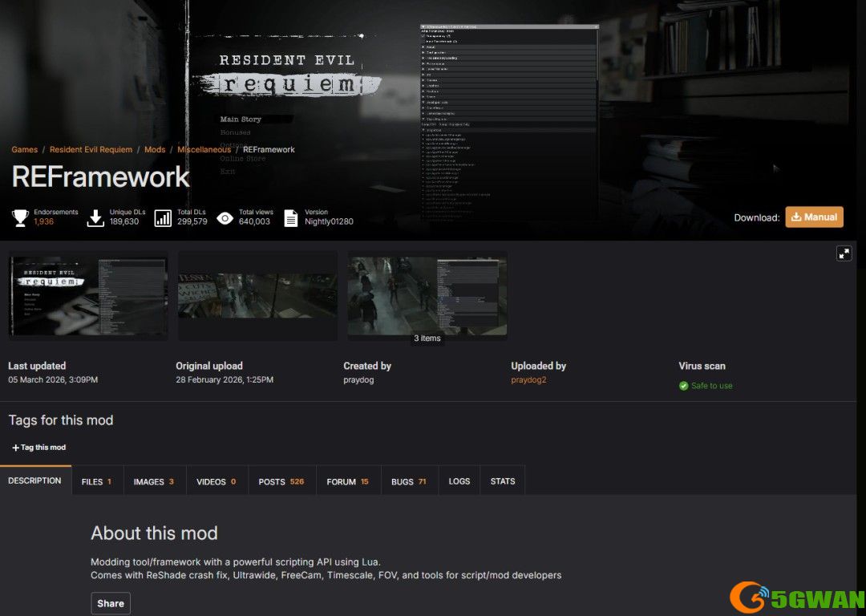Click the version text Nightly01280
The width and height of the screenshot is (866, 616).
[x=329, y=221]
